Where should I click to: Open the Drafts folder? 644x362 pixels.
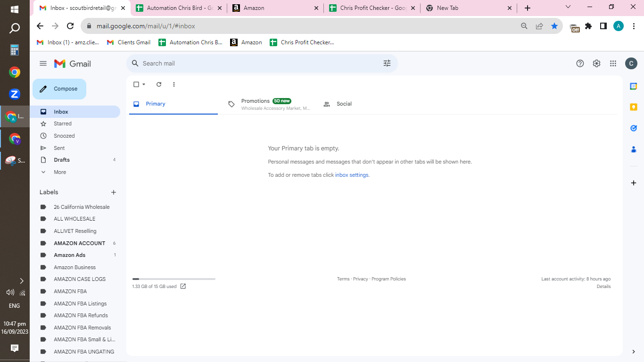click(x=75, y=160)
